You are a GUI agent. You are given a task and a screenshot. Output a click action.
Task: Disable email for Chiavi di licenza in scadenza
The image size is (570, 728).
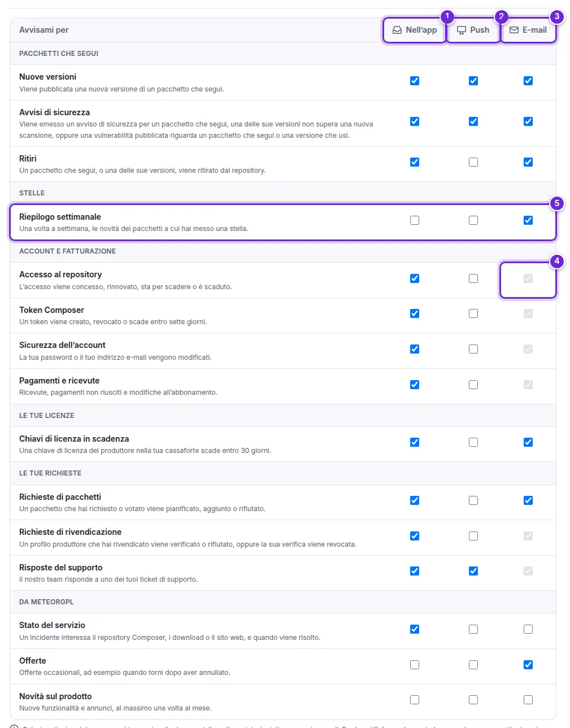click(528, 442)
